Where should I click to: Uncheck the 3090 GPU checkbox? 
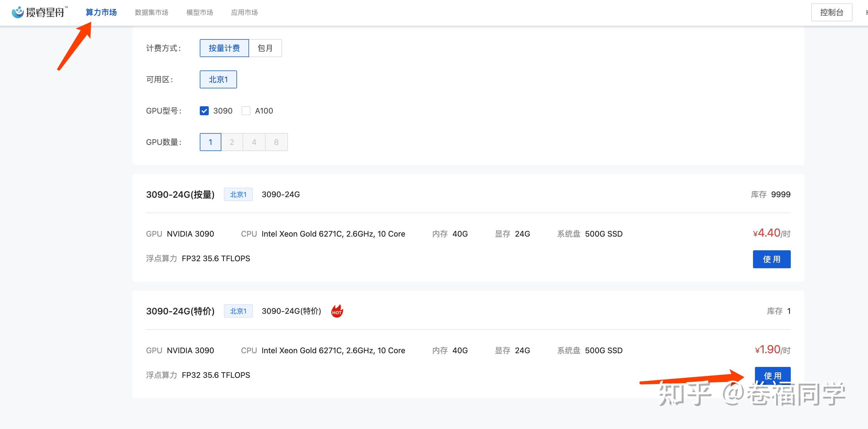204,111
